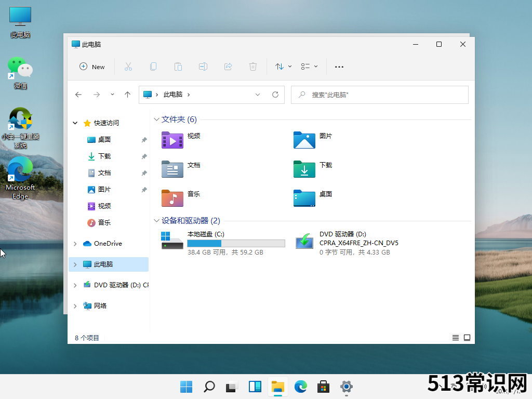Click the New button
Viewport: 532px width, 399px height.
(92, 66)
